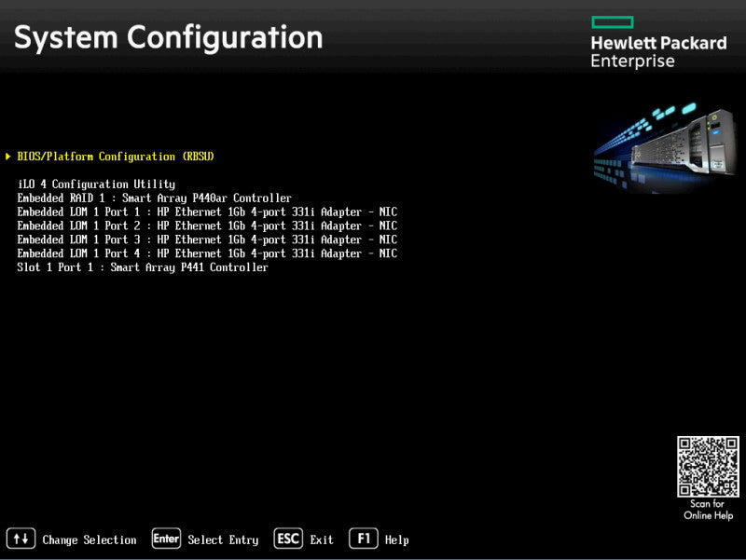Image resolution: width=746 pixels, height=560 pixels.
Task: Click the F1 key icon for help
Action: coord(364,539)
